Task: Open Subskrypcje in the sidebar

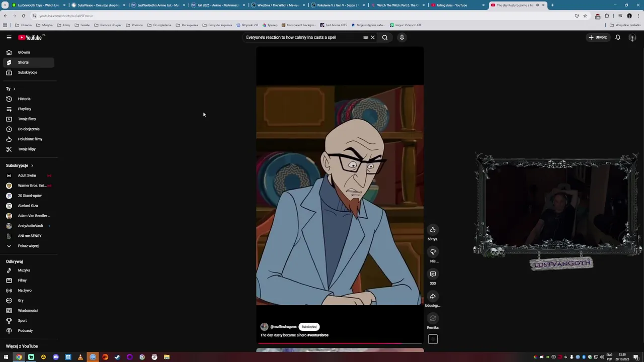Action: point(28,72)
